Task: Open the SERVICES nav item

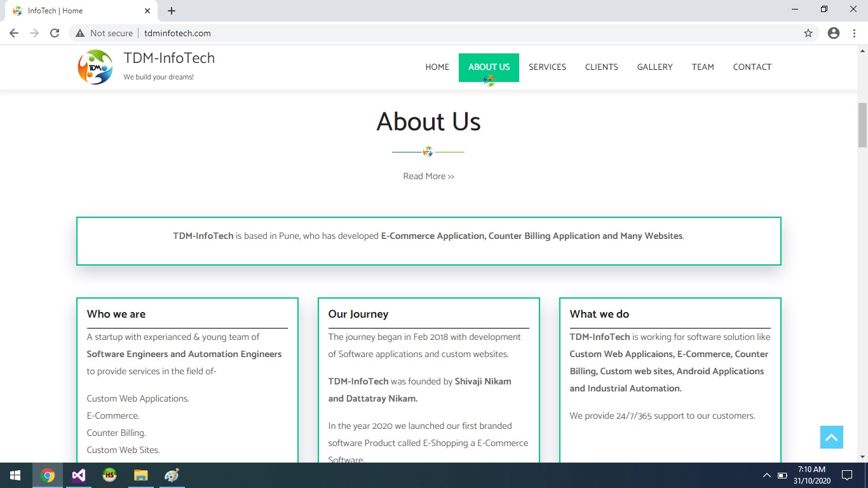Action: pos(547,67)
